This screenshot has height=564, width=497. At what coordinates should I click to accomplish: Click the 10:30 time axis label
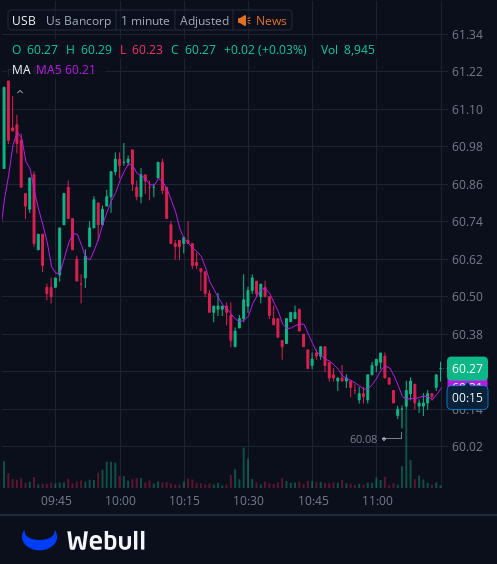click(248, 501)
